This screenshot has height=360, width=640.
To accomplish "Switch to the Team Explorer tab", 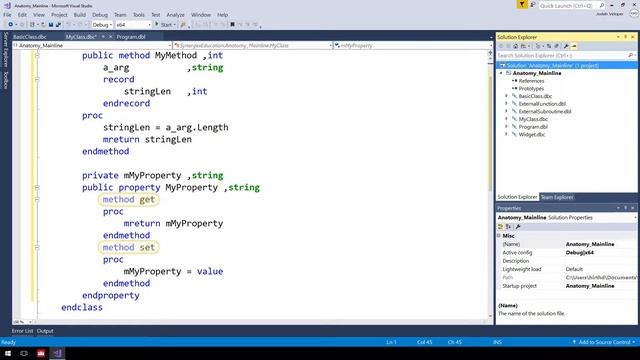I will click(557, 197).
